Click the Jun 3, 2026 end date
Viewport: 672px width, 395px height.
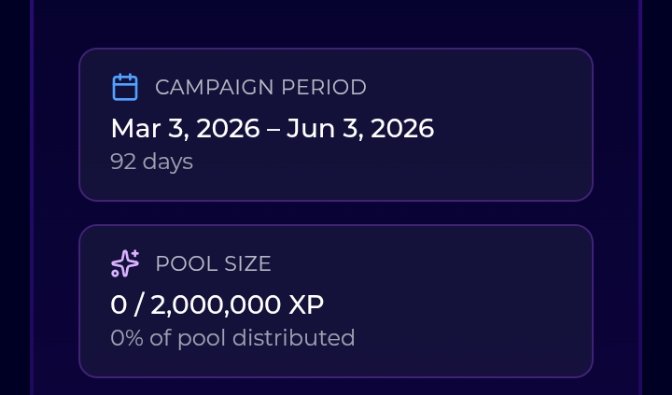(360, 128)
